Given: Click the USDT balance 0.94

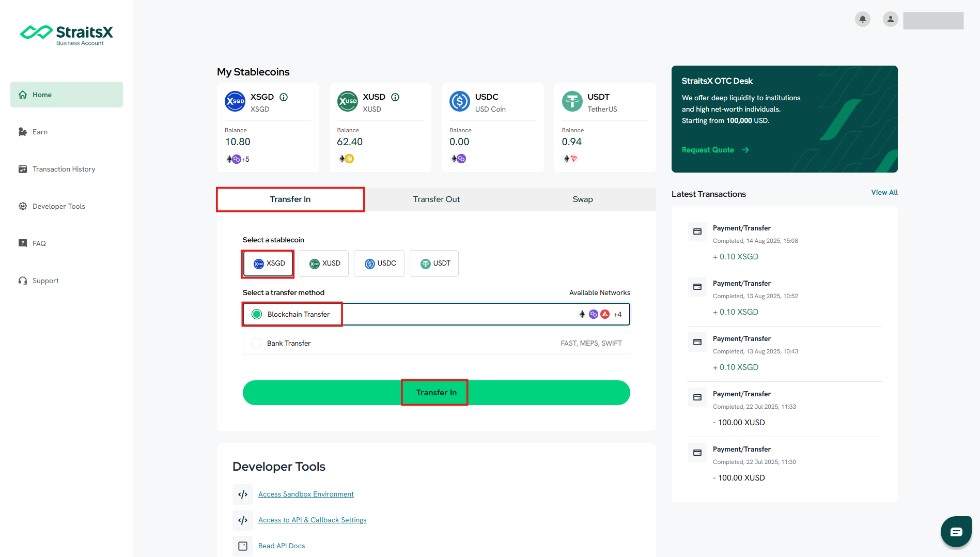Looking at the screenshot, I should (x=572, y=142).
